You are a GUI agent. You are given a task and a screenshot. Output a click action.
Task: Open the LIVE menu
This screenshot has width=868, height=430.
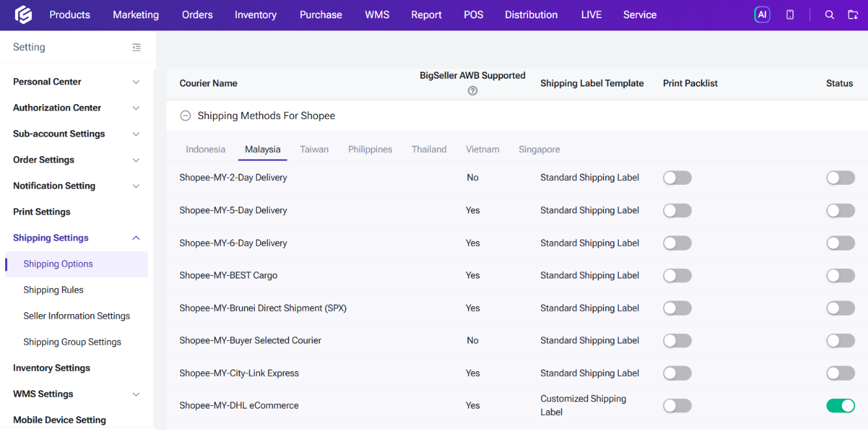tap(591, 14)
